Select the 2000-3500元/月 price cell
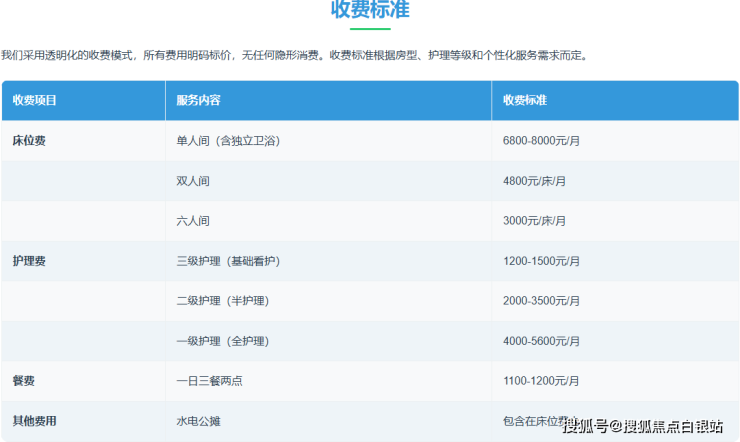This screenshot has height=442, width=740. tap(541, 301)
